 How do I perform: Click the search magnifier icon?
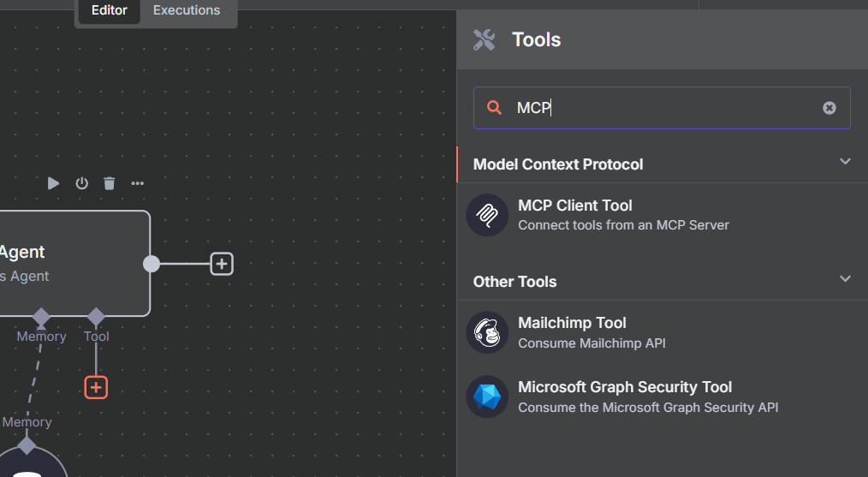[494, 108]
